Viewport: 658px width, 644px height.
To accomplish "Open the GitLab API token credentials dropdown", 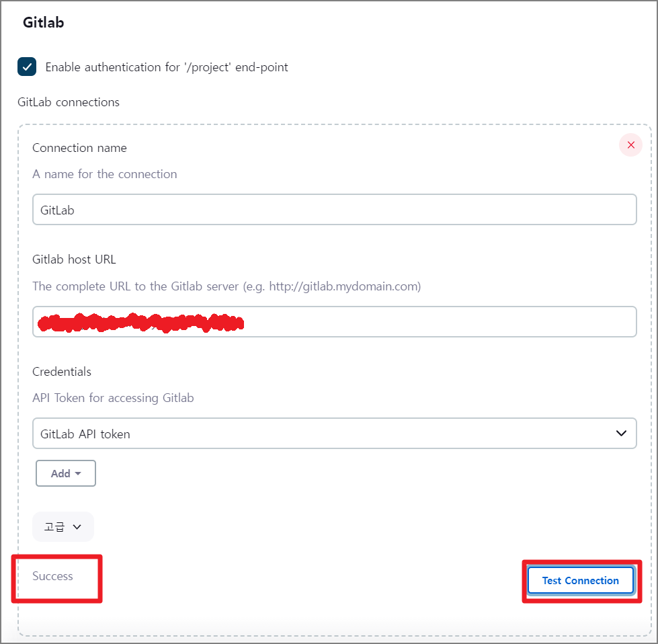I will tap(335, 433).
